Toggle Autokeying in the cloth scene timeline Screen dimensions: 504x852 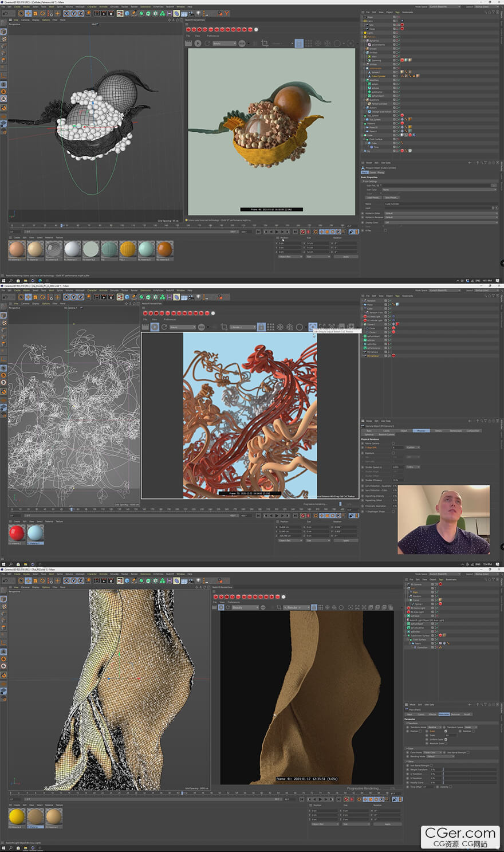point(352,799)
